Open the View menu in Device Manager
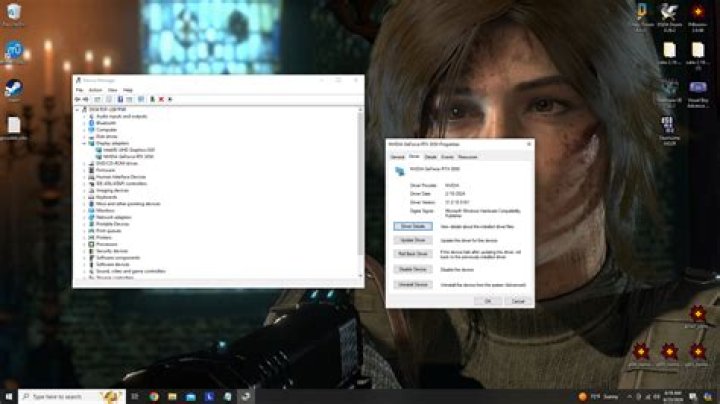 pyautogui.click(x=112, y=90)
